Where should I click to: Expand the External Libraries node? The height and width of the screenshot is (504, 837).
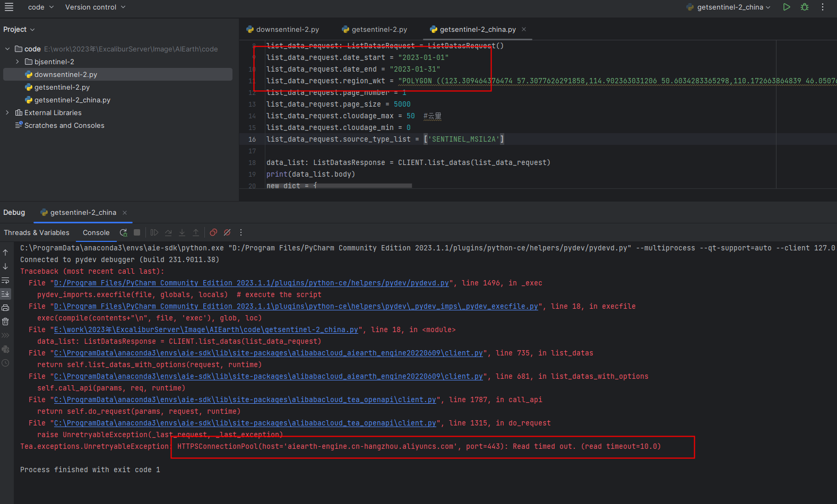pos(7,113)
